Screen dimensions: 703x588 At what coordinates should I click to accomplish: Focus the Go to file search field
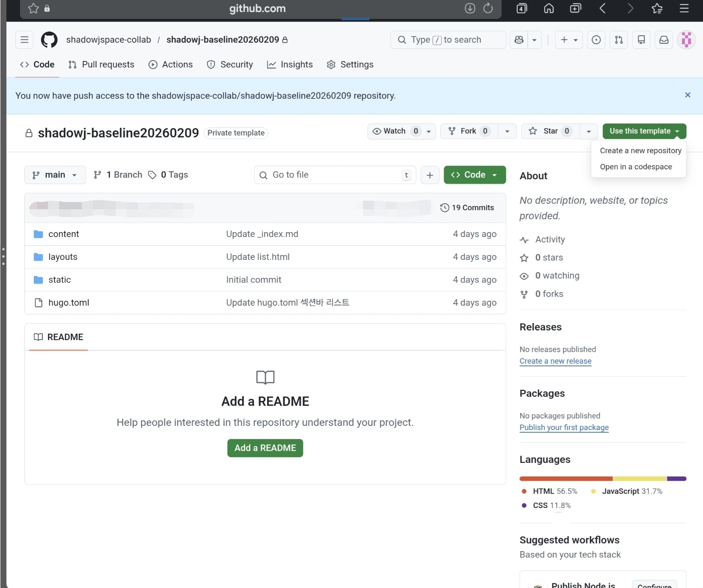pos(334,175)
